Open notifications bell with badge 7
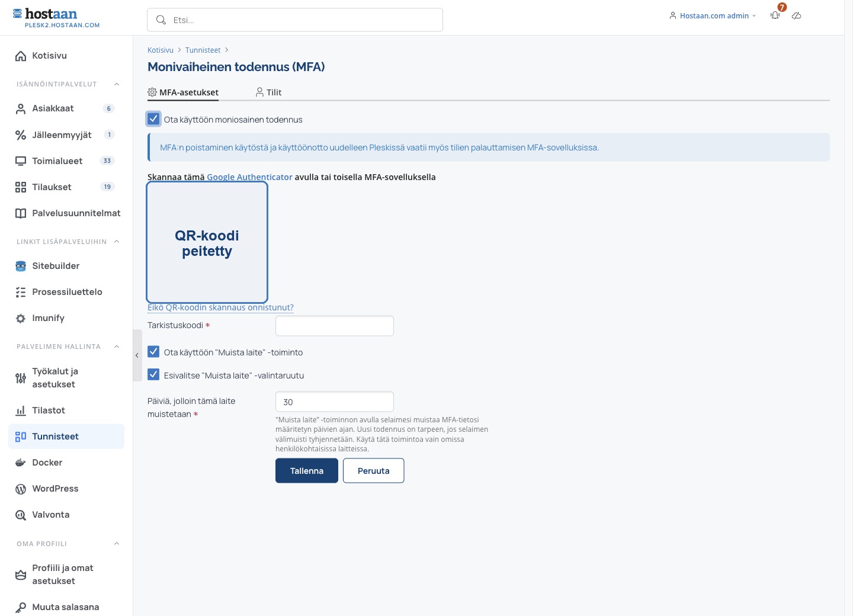This screenshot has width=853, height=616. point(775,15)
